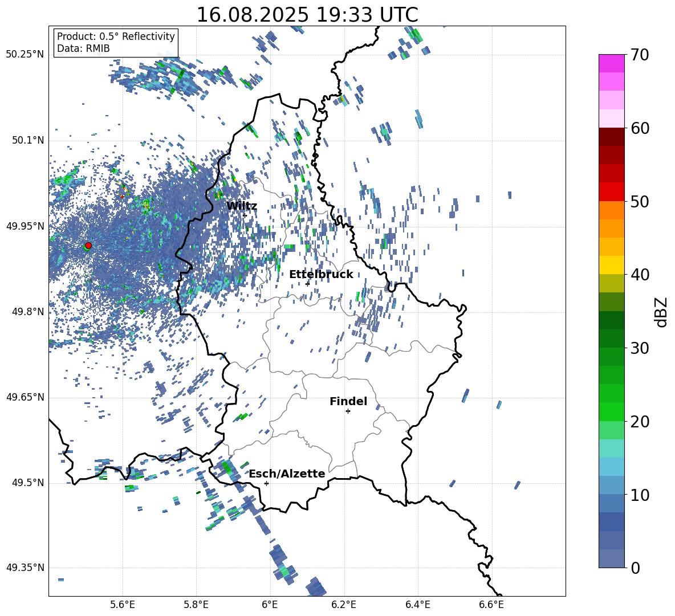This screenshot has height=616, width=675.
Task: Click the bright red 50 dBZ colorbar segment
Action: [x=611, y=192]
